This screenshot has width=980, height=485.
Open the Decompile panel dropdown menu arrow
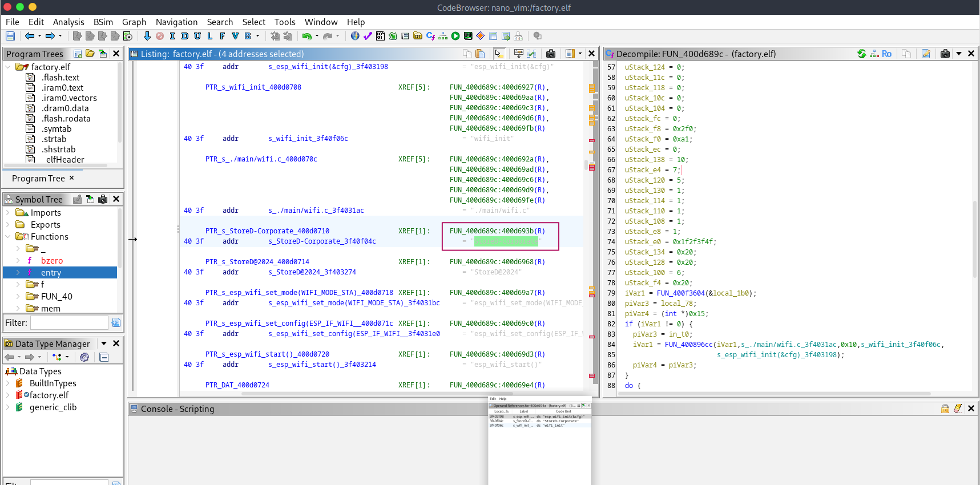(x=959, y=54)
